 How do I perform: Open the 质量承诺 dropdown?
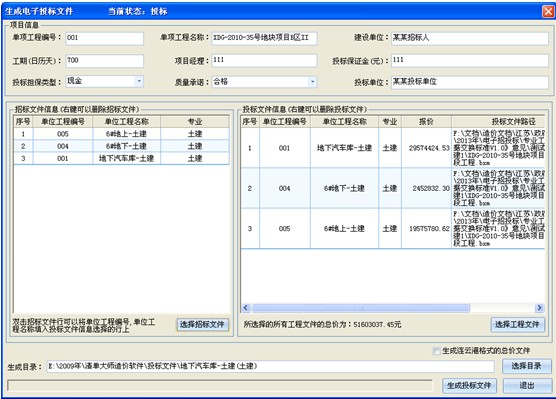click(312, 82)
